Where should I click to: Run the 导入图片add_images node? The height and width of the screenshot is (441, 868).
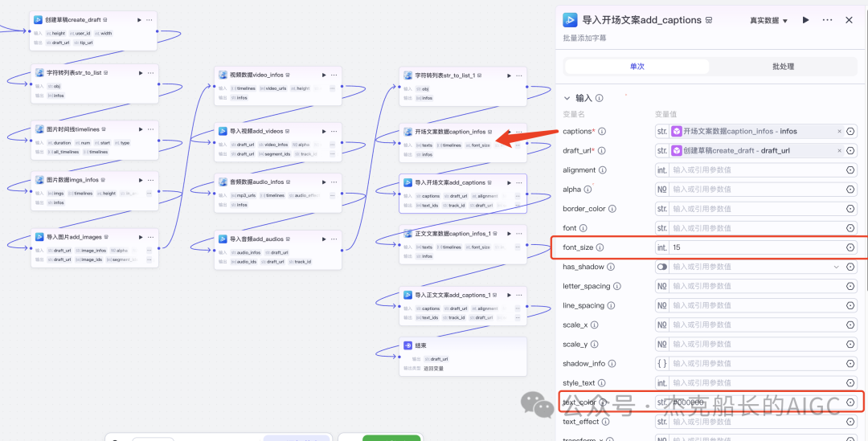coord(141,238)
